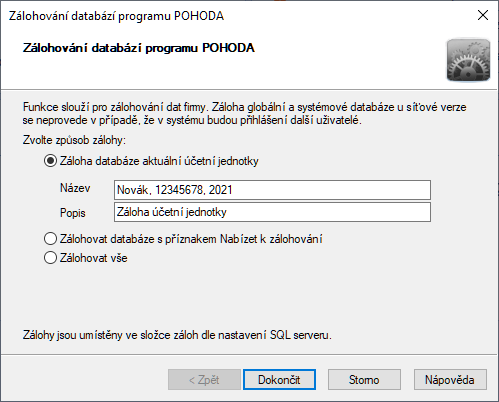This screenshot has height=402, width=499.
Task: Click the Popis label
Action: click(73, 213)
